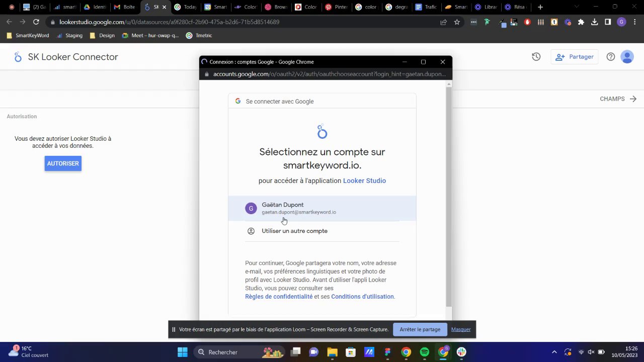Image resolution: width=644 pixels, height=362 pixels.
Task: Click the volume icon in system tray
Action: 591,352
